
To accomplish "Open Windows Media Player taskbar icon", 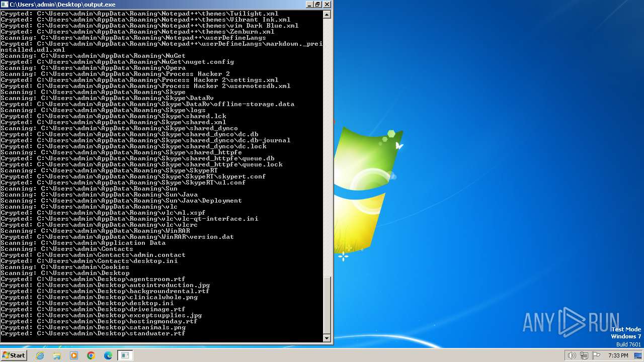I will 74,355.
